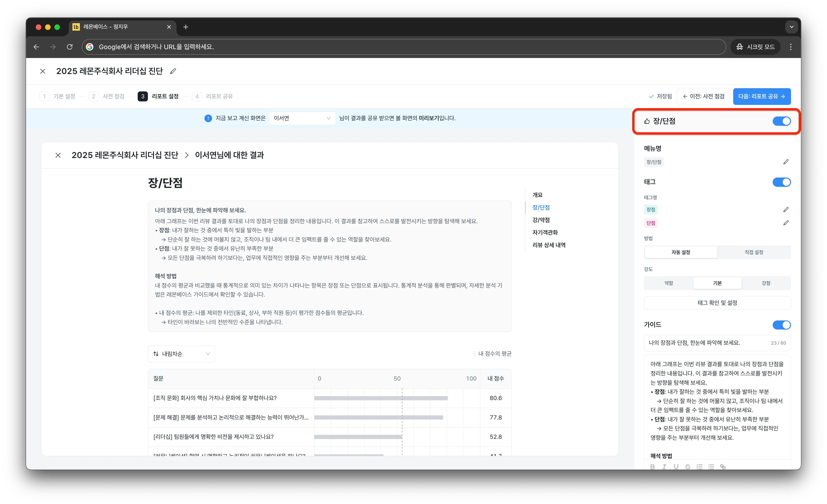Go to step 1 기본 설정
Screen dimensions: 827x504
[x=57, y=96]
